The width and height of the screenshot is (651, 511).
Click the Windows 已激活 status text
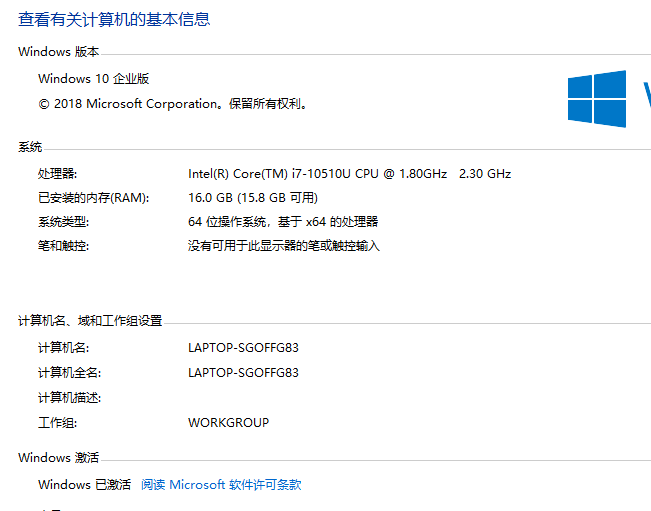point(85,484)
